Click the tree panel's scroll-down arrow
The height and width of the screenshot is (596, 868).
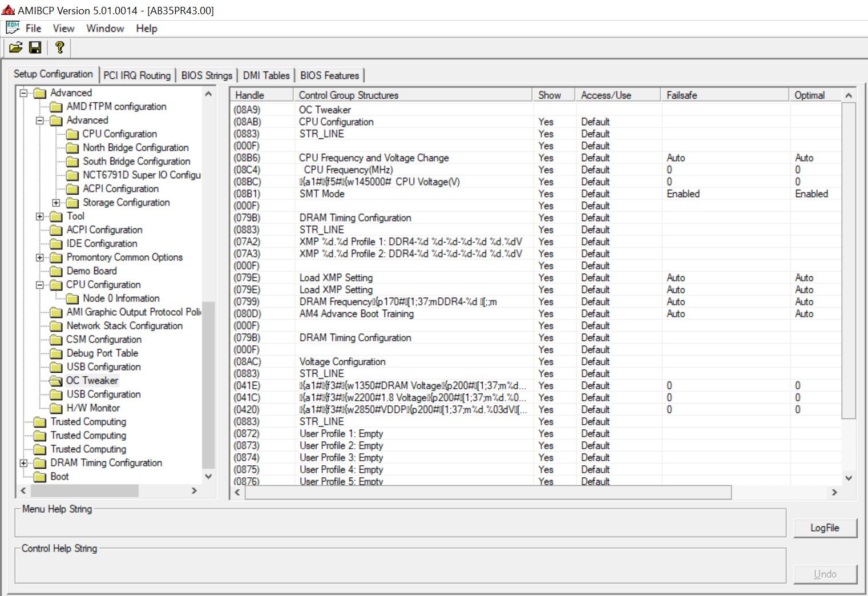pos(208,476)
